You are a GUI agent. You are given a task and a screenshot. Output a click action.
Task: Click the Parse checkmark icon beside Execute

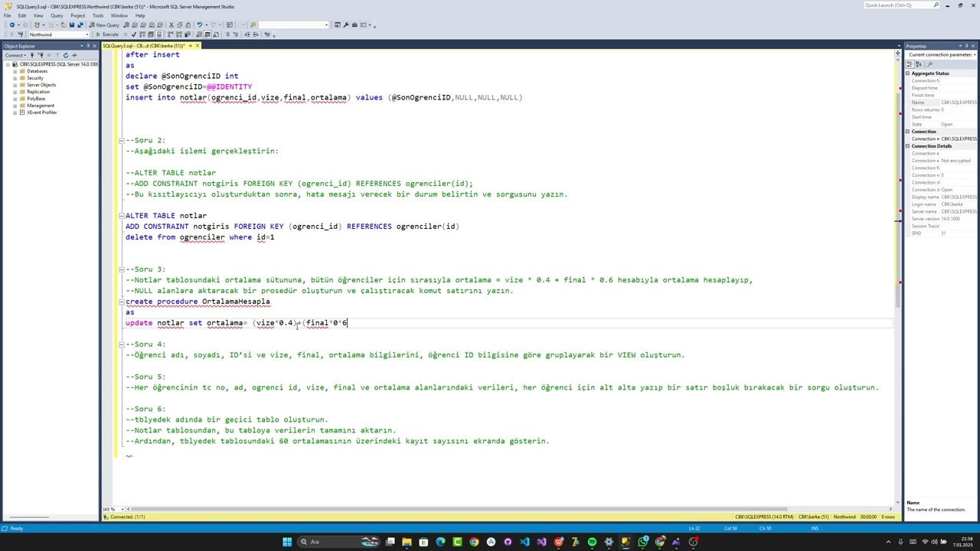(x=134, y=34)
